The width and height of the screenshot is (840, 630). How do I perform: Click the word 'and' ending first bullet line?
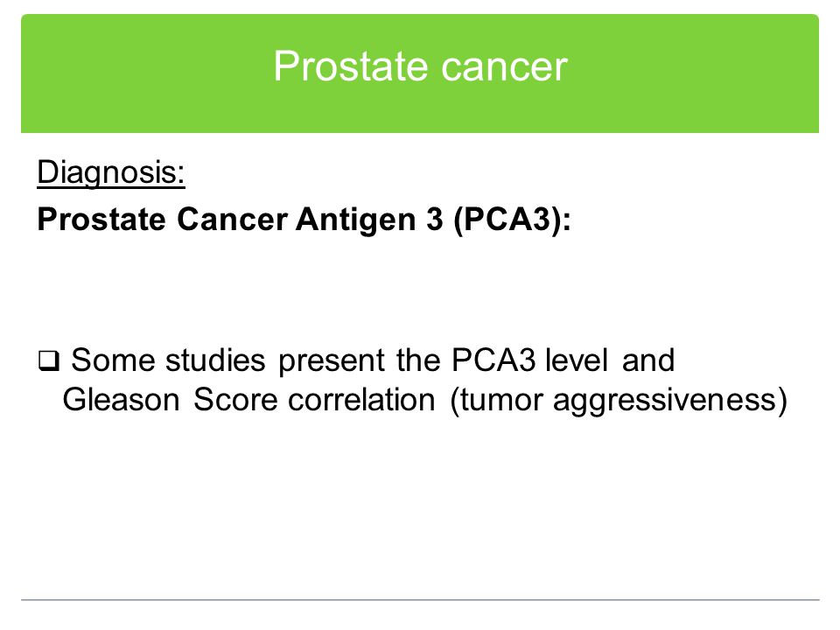point(648,360)
